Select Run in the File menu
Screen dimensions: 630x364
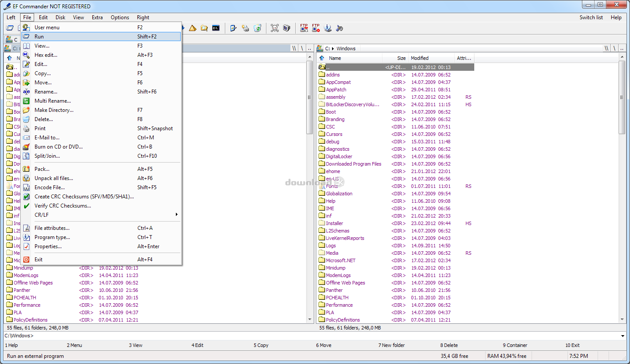tap(101, 37)
